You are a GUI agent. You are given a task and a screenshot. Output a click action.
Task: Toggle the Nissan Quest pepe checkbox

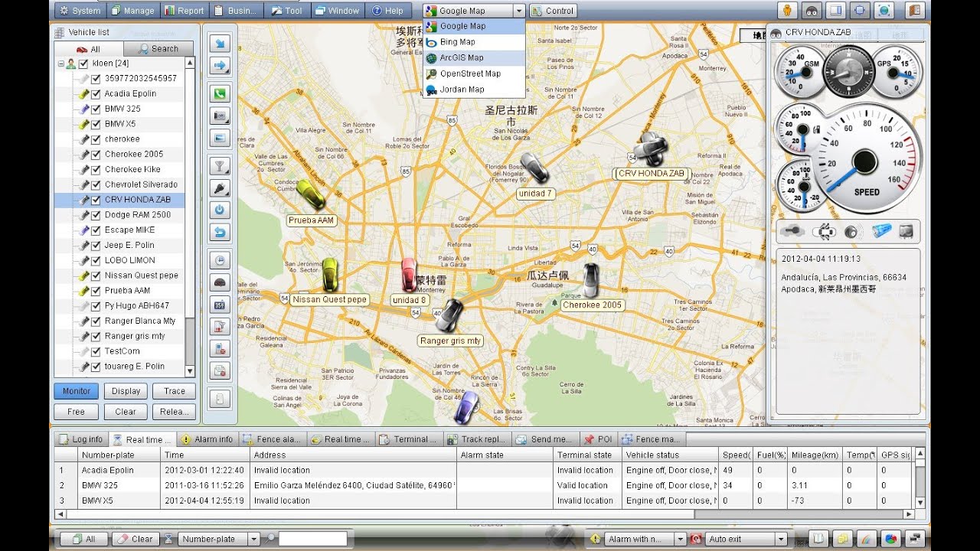coord(96,275)
